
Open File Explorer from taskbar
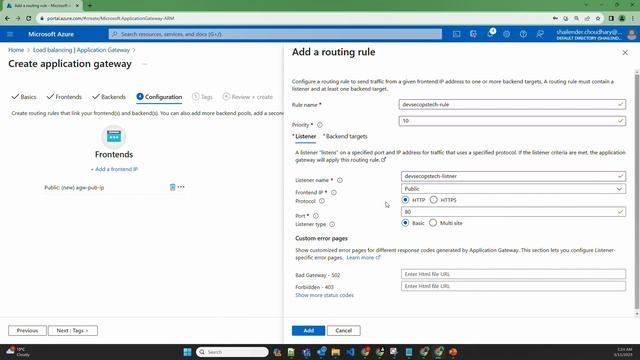click(x=336, y=352)
